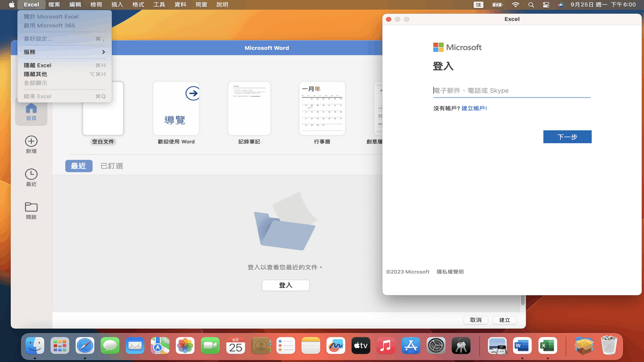Select the 記錄筆記 template thumbnail
Screen dimensions: 644x362
click(x=249, y=108)
